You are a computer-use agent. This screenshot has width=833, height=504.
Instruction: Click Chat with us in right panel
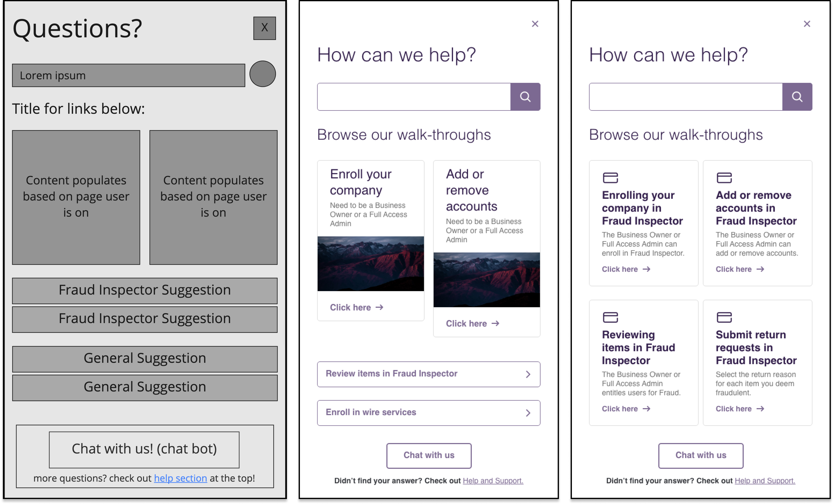(x=700, y=456)
